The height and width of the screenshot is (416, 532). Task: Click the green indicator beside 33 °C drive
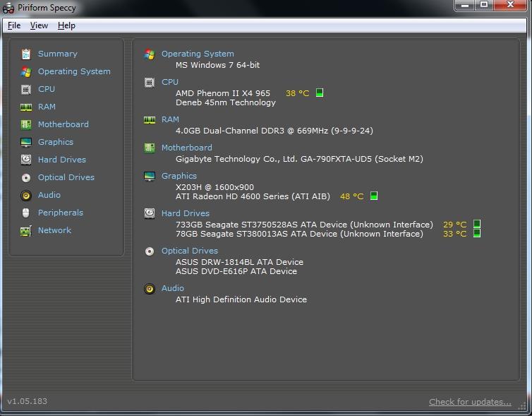click(477, 233)
